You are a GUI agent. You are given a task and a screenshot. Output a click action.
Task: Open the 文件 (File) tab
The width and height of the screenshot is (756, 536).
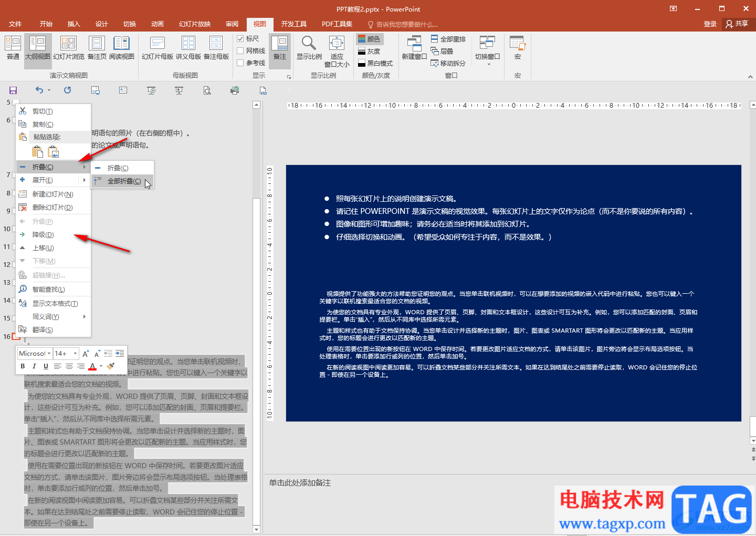pyautogui.click(x=15, y=24)
